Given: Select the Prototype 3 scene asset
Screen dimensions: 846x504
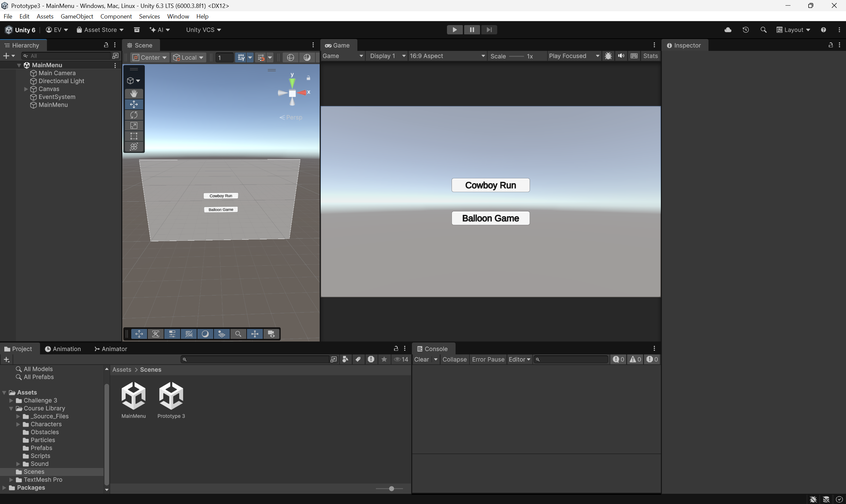Looking at the screenshot, I should point(171,400).
